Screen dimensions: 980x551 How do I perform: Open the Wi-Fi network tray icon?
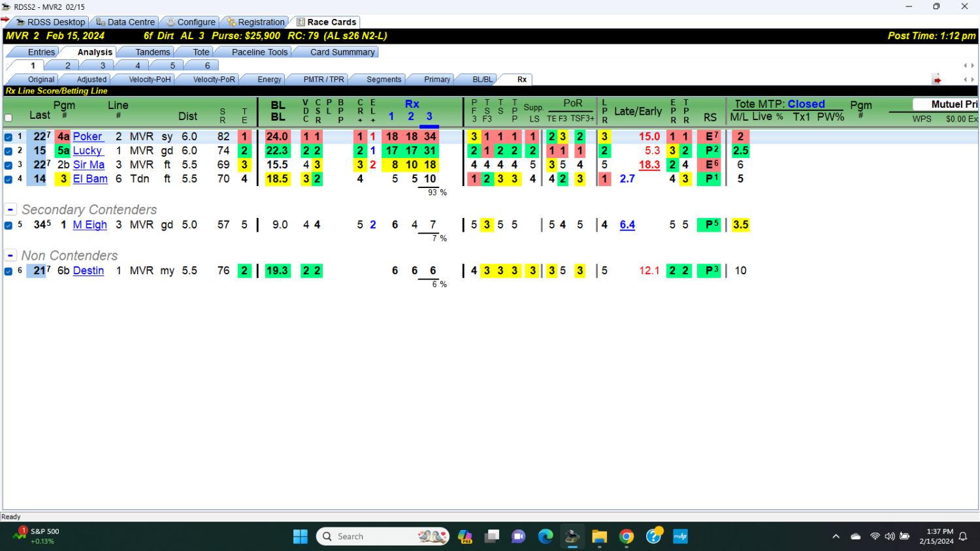[x=875, y=537]
